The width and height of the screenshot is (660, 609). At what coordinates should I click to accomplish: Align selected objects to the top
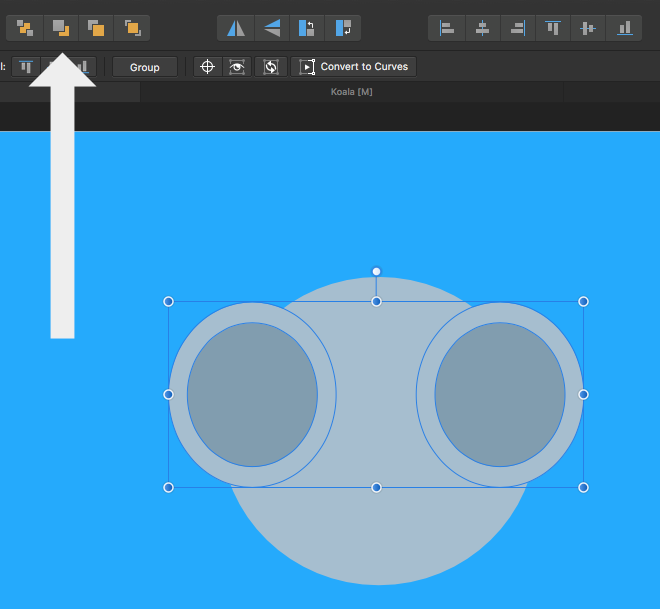pos(553,28)
